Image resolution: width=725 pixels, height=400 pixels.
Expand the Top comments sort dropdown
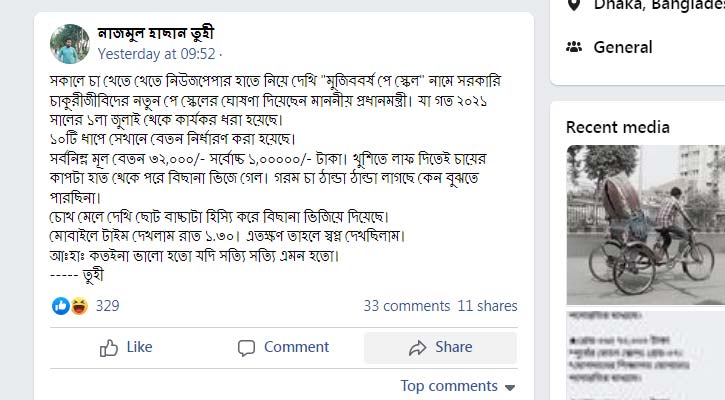[x=458, y=386]
